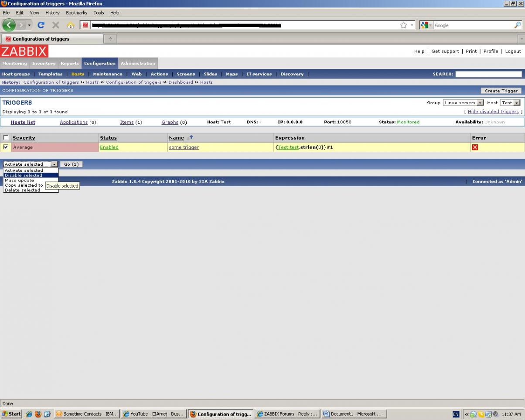The width and height of the screenshot is (525, 420).
Task: Open the Windows Start menu
Action: coord(12,414)
